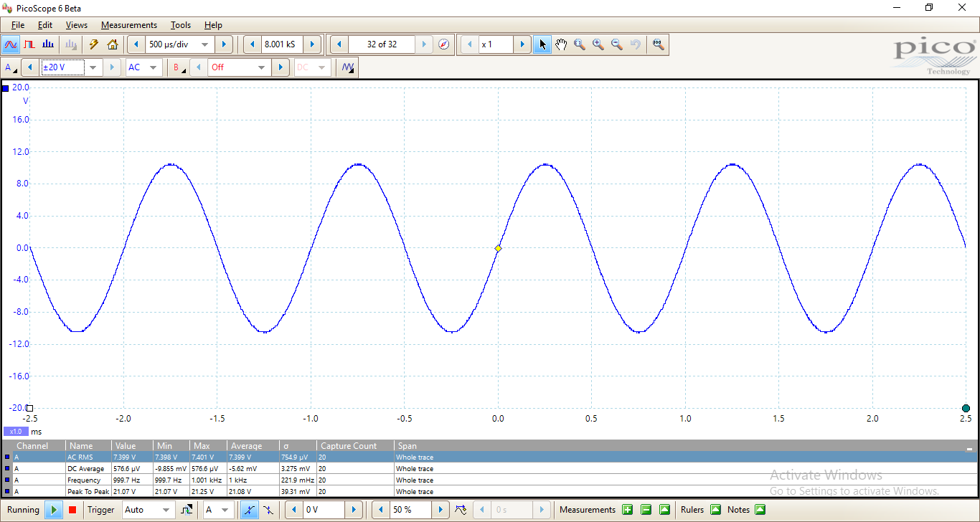Edit measurement green icon beside minus
The width and height of the screenshot is (980, 522).
(x=665, y=510)
